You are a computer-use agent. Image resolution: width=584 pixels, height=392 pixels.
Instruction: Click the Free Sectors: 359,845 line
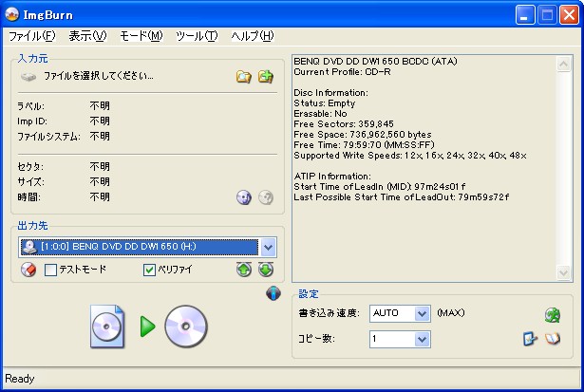point(344,124)
